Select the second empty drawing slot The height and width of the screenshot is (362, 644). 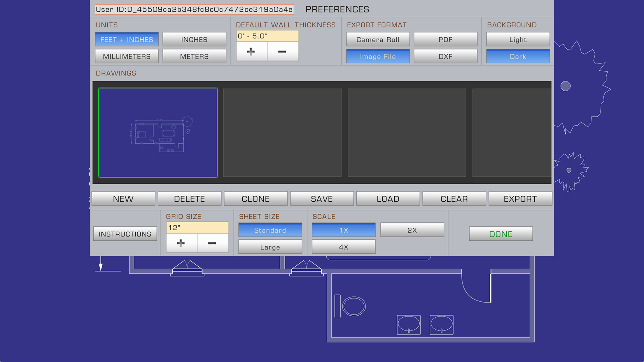[x=282, y=133]
